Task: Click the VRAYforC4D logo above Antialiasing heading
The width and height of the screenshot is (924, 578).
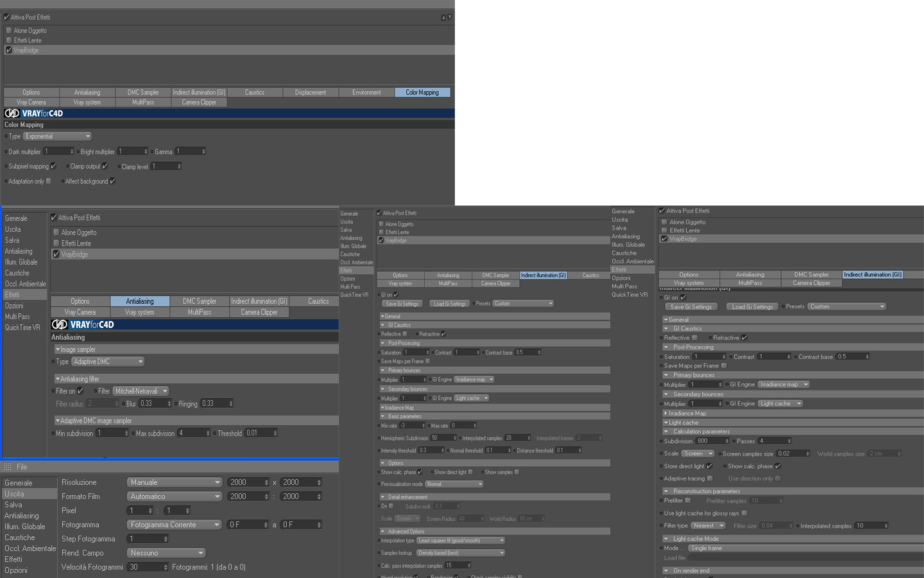Action: [x=83, y=324]
